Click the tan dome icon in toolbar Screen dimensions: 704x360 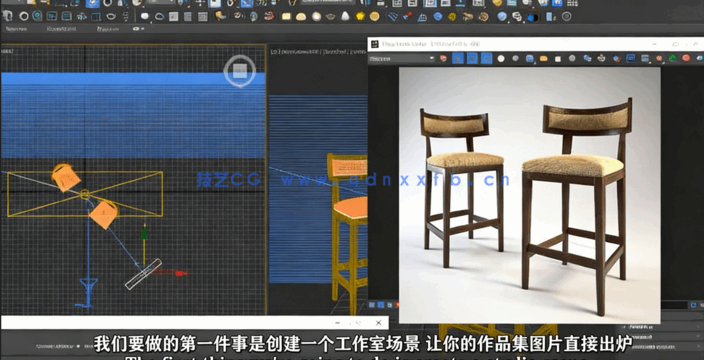301,17
